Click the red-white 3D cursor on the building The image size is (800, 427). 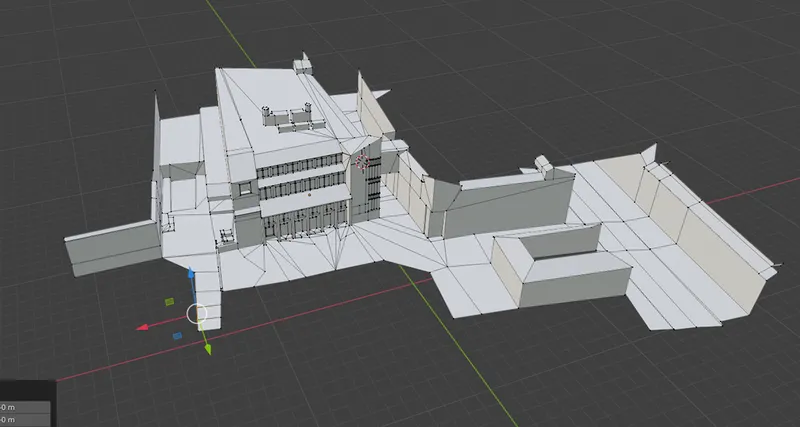coord(362,162)
